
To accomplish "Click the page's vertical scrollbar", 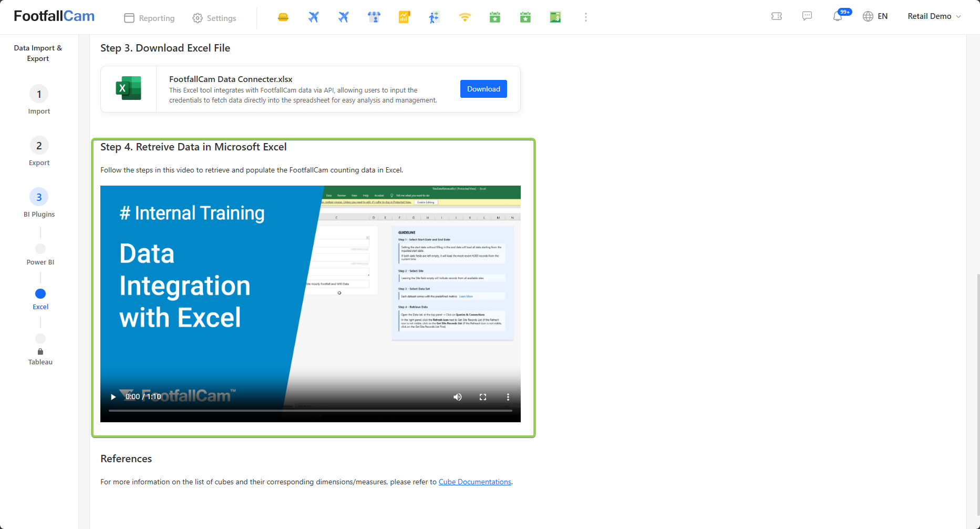I will pos(977,394).
